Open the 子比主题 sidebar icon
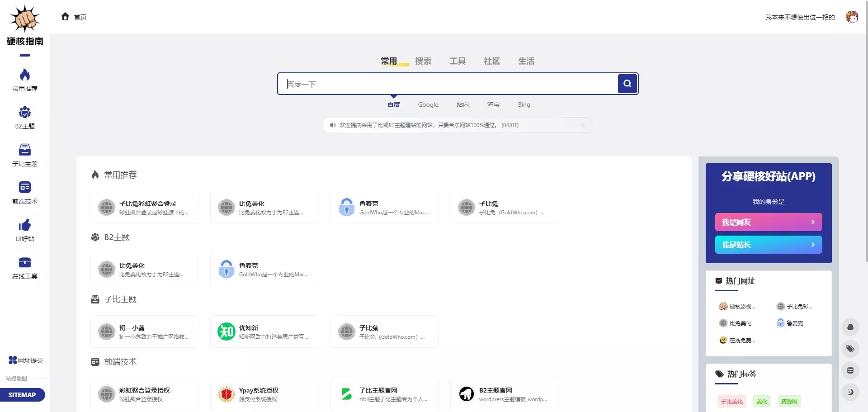Screen dimensions: 868x412 pos(25,150)
